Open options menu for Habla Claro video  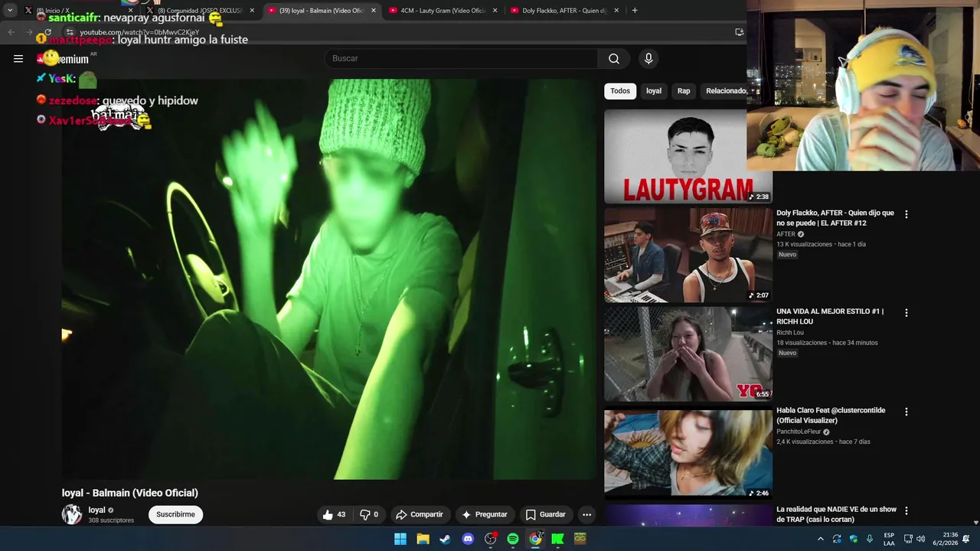(906, 412)
